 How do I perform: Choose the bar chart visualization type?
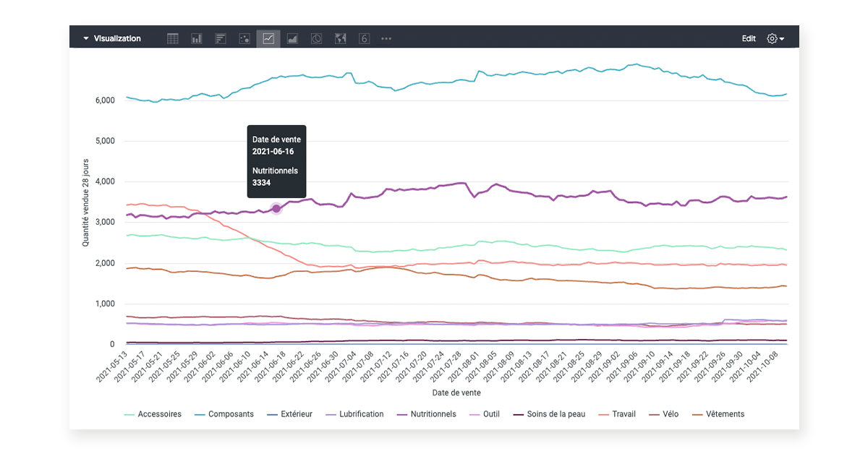coord(221,38)
